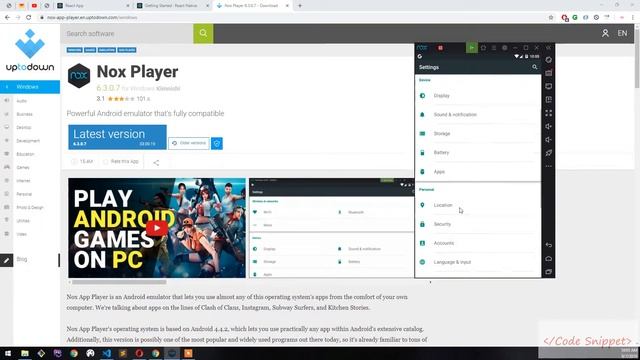Viewport: 640px width, 360px height.
Task: Open the Blog link in the sidebar
Action: click(x=22, y=259)
